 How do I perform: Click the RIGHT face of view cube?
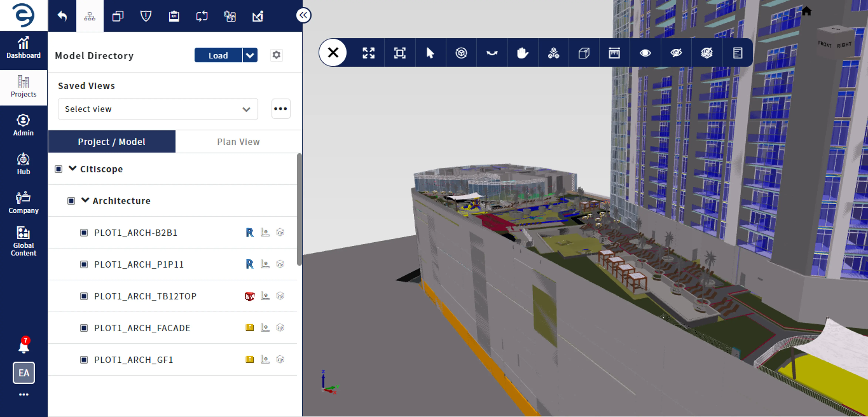[844, 44]
